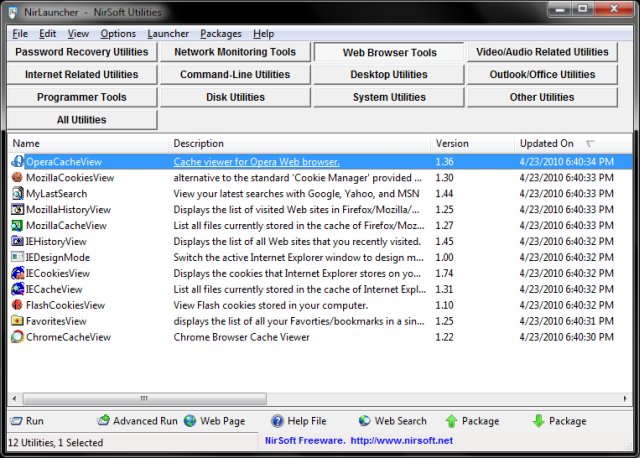Select the Web Browser Tools category

389,52
